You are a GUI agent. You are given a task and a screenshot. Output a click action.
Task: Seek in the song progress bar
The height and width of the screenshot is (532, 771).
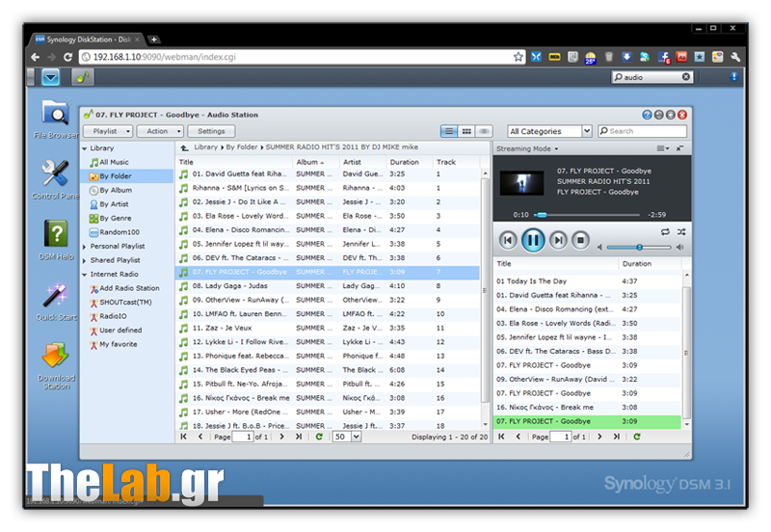[x=589, y=215]
